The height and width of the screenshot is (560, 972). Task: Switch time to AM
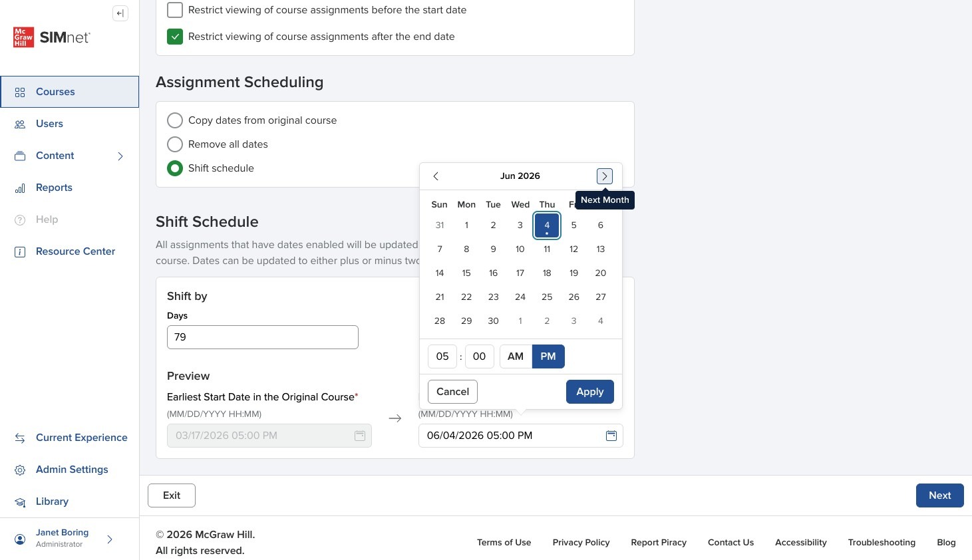[x=516, y=356]
